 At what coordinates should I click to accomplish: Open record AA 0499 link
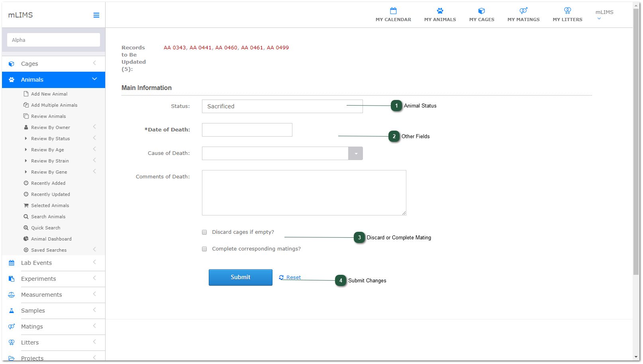(x=278, y=48)
